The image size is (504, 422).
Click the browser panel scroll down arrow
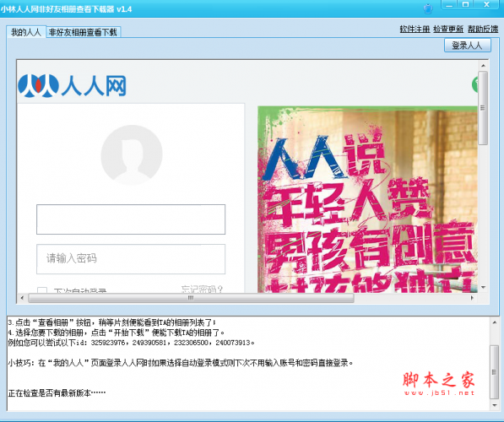483,287
